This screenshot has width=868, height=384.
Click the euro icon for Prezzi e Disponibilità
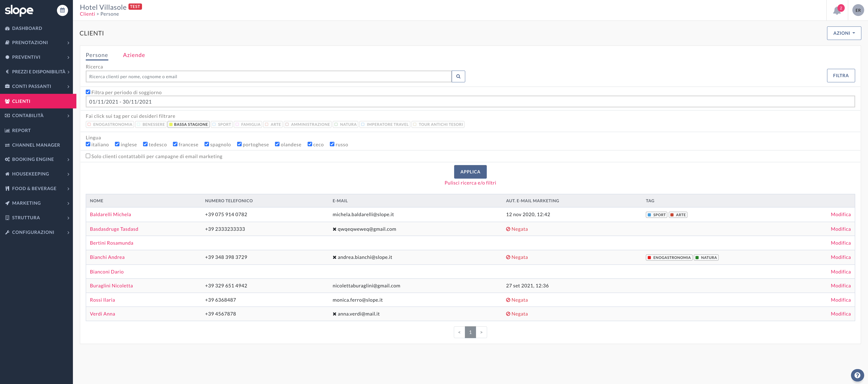click(7, 72)
